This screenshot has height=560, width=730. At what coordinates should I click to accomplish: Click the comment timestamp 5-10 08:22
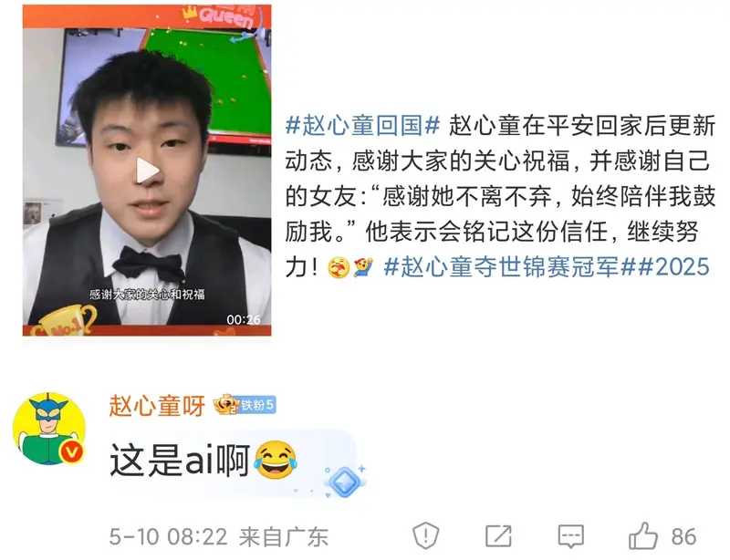tap(168, 536)
